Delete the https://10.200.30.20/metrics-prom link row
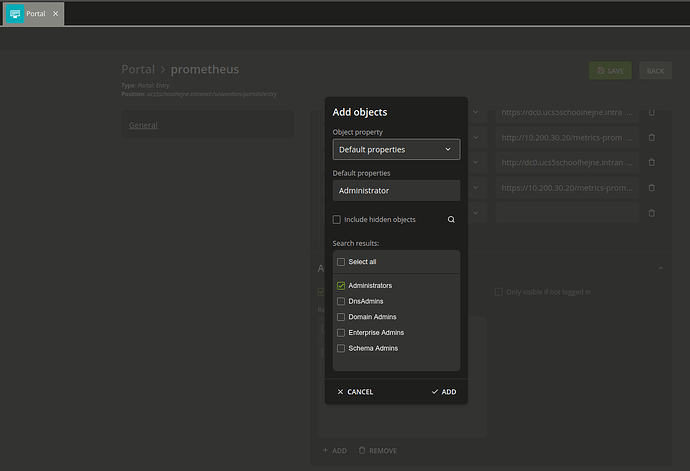Image resolution: width=690 pixels, height=471 pixels. coord(652,188)
